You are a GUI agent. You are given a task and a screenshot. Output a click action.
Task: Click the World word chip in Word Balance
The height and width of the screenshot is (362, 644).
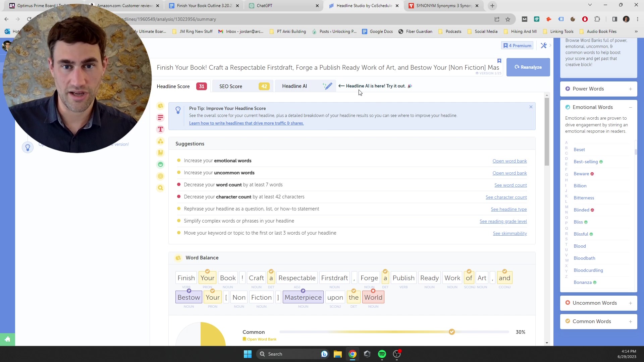tap(373, 297)
